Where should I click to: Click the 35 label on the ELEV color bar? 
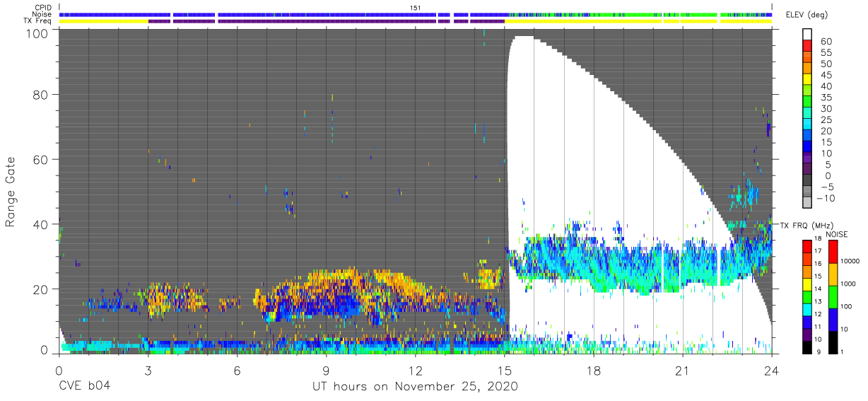point(826,98)
